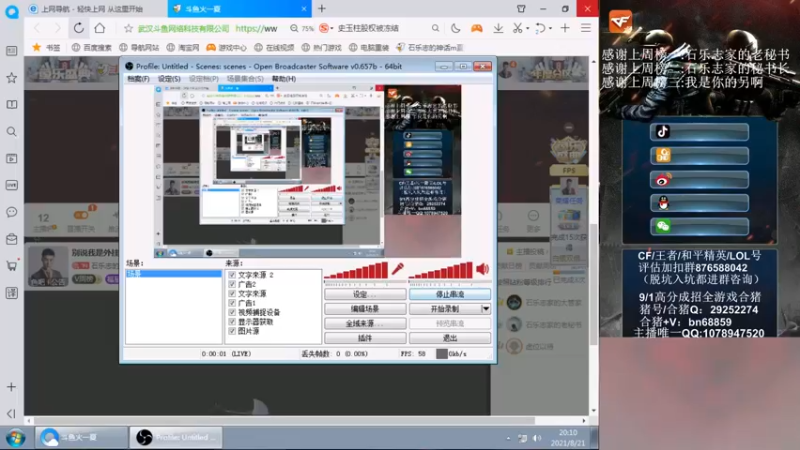The image size is (800, 450).
Task: Uncheck the 文字来源 2 source
Action: point(232,275)
